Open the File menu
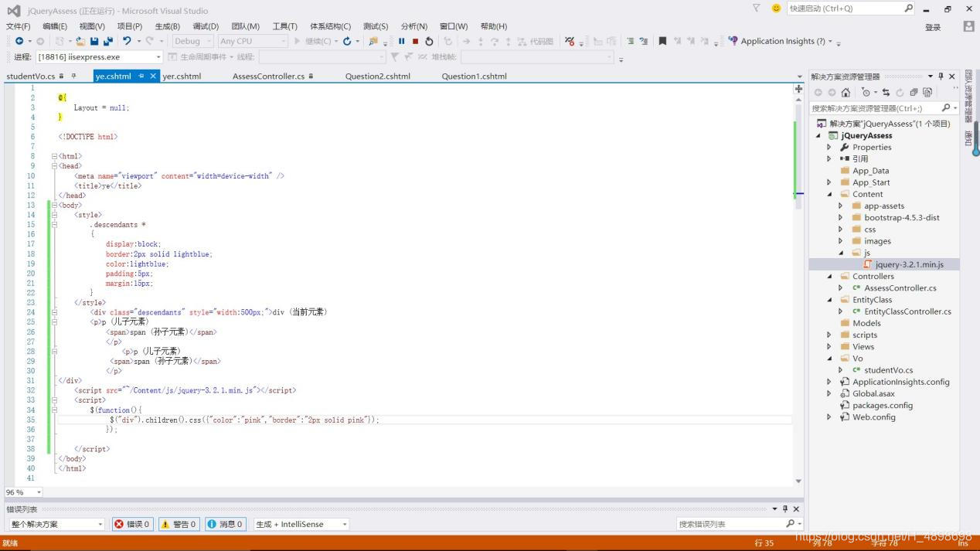This screenshot has width=980, height=551. tap(18, 26)
